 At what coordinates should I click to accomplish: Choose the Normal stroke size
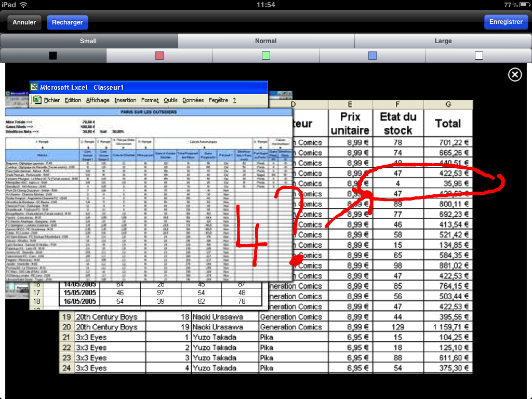pos(265,41)
